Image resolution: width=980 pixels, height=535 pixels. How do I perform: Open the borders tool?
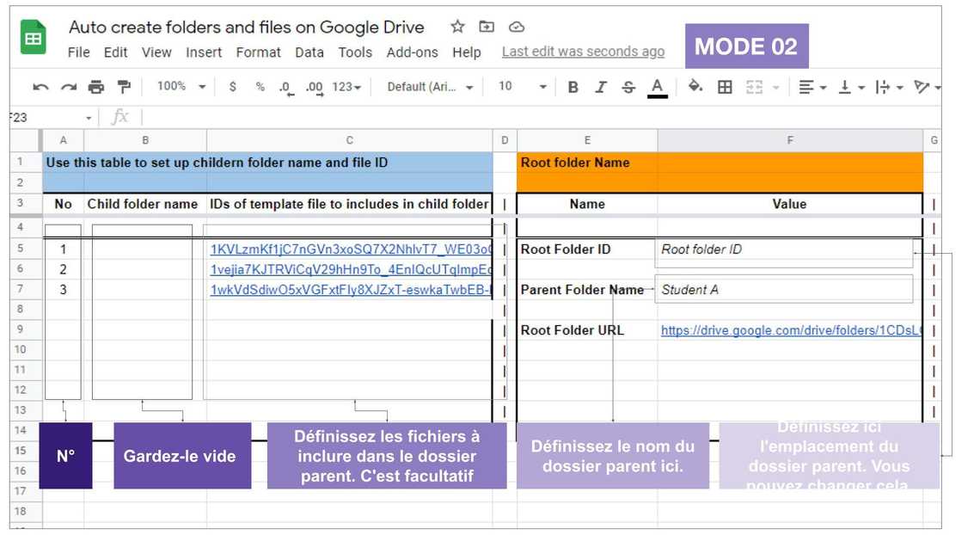[725, 87]
